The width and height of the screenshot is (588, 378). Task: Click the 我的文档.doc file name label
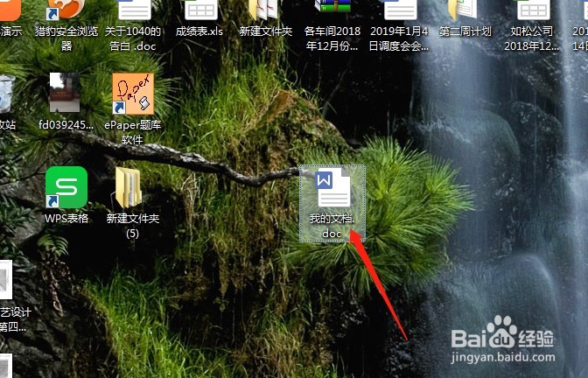(x=332, y=226)
